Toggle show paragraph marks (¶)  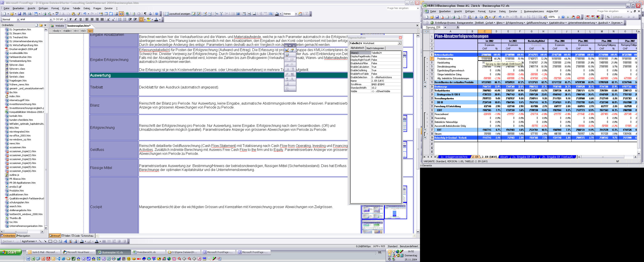(145, 14)
